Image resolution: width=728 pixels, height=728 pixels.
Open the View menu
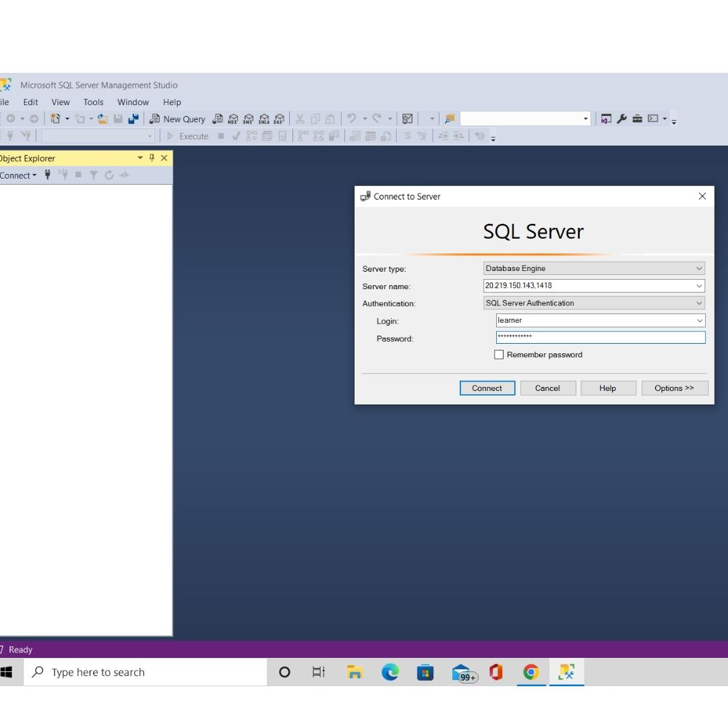(x=61, y=102)
